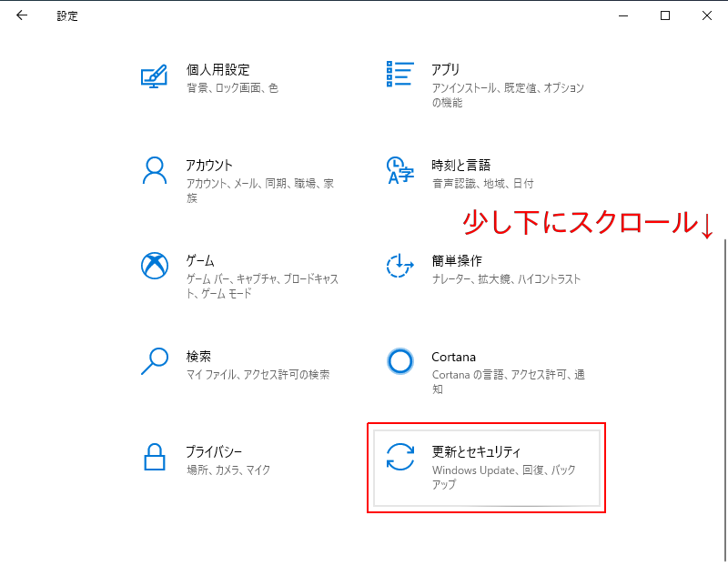Open 簡単操作 settings title
Image resolution: width=728 pixels, height=576 pixels.
457,261
